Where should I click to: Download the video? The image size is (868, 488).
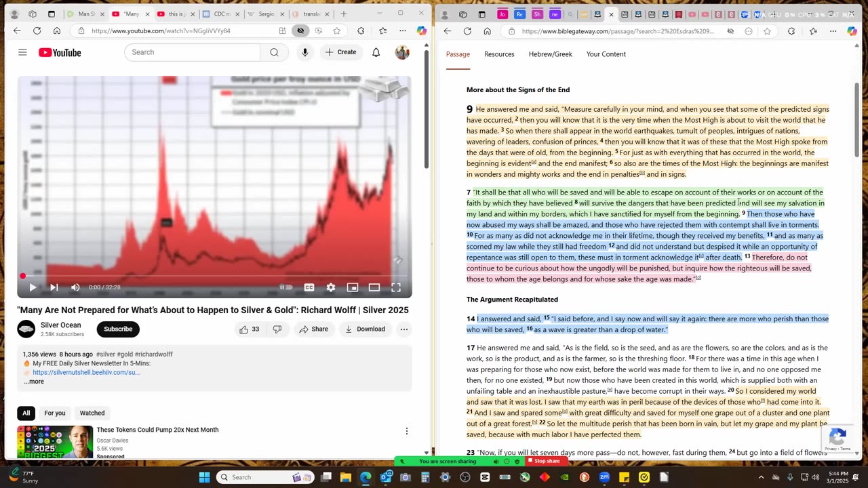pos(365,329)
